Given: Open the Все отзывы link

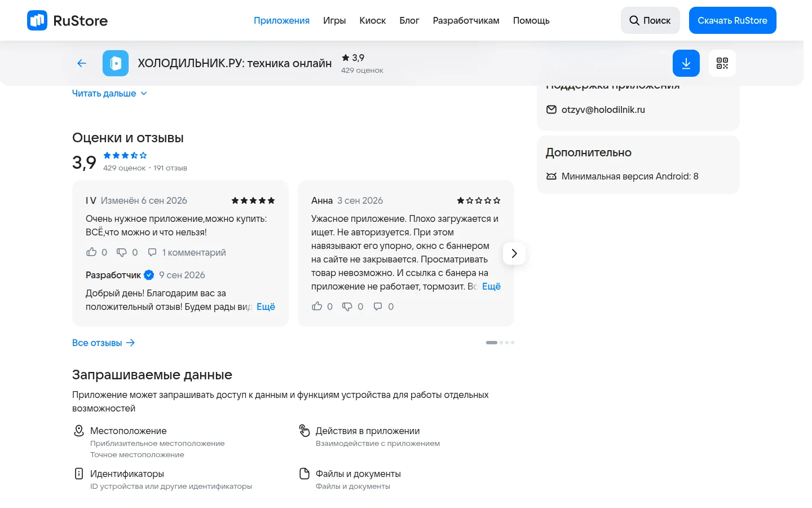Looking at the screenshot, I should pos(104,343).
